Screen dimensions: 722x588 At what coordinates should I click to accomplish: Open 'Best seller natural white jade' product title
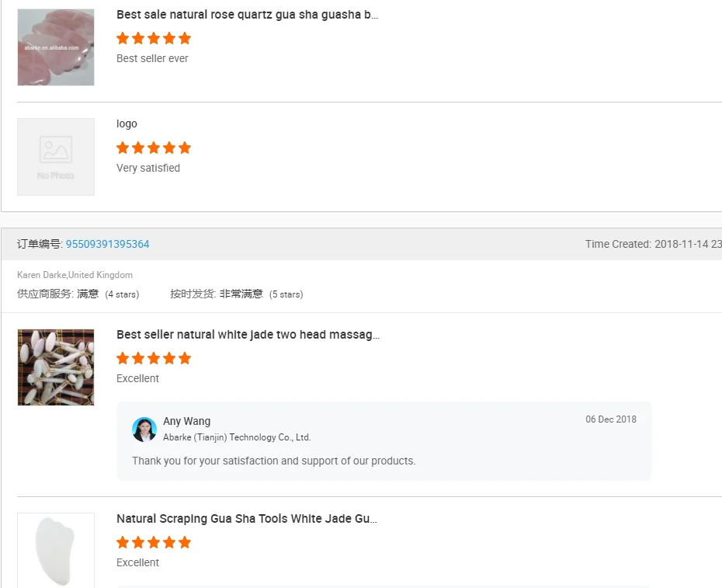pos(248,335)
